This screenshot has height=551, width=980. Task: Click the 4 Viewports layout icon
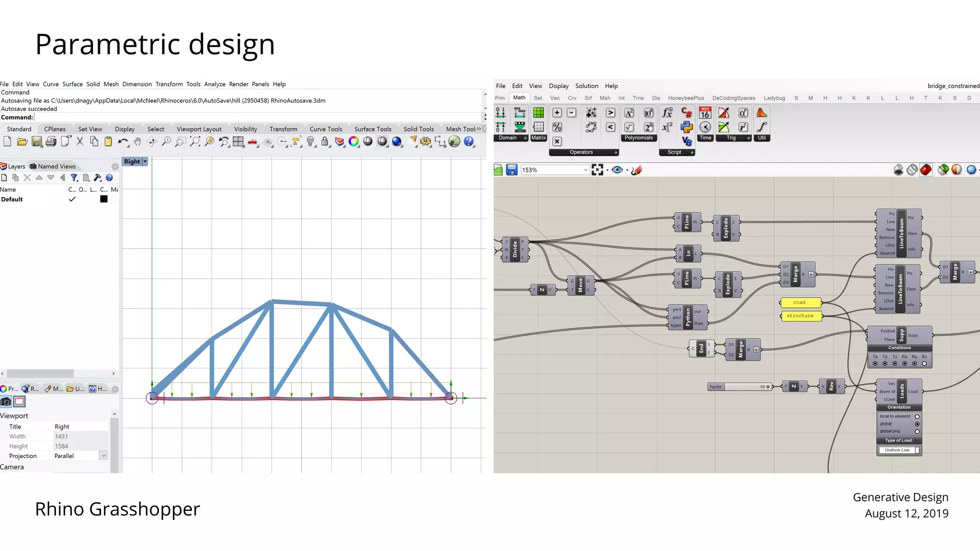click(x=238, y=141)
